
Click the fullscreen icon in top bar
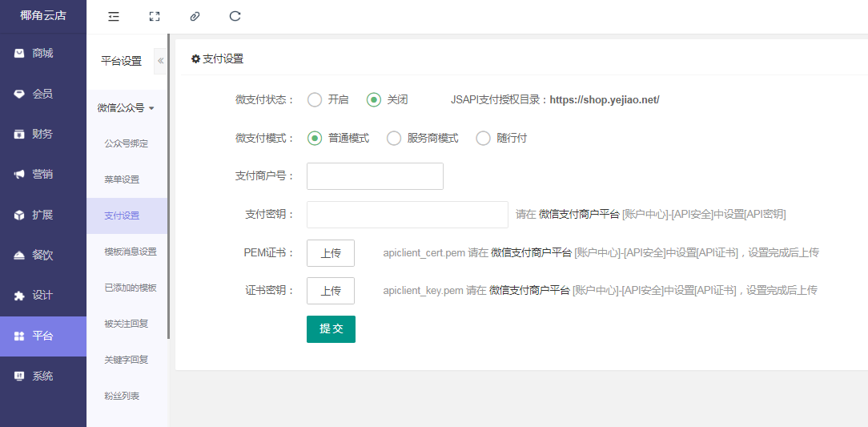[x=155, y=17]
